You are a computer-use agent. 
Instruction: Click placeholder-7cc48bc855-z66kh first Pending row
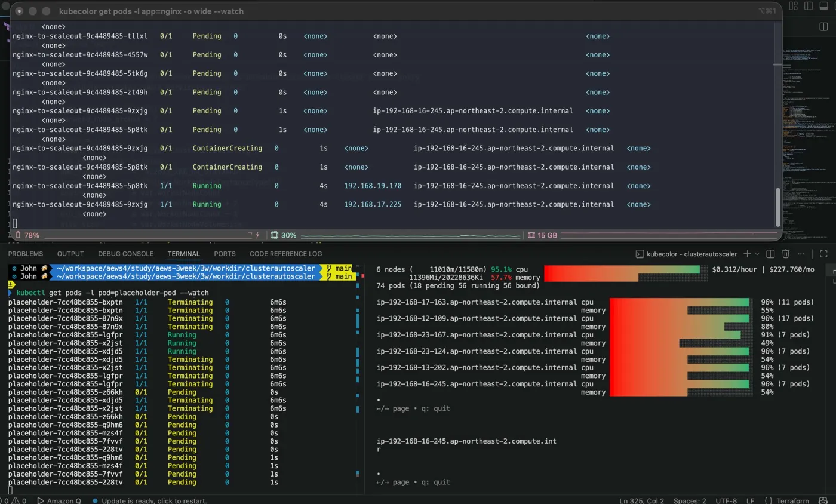pos(143,392)
